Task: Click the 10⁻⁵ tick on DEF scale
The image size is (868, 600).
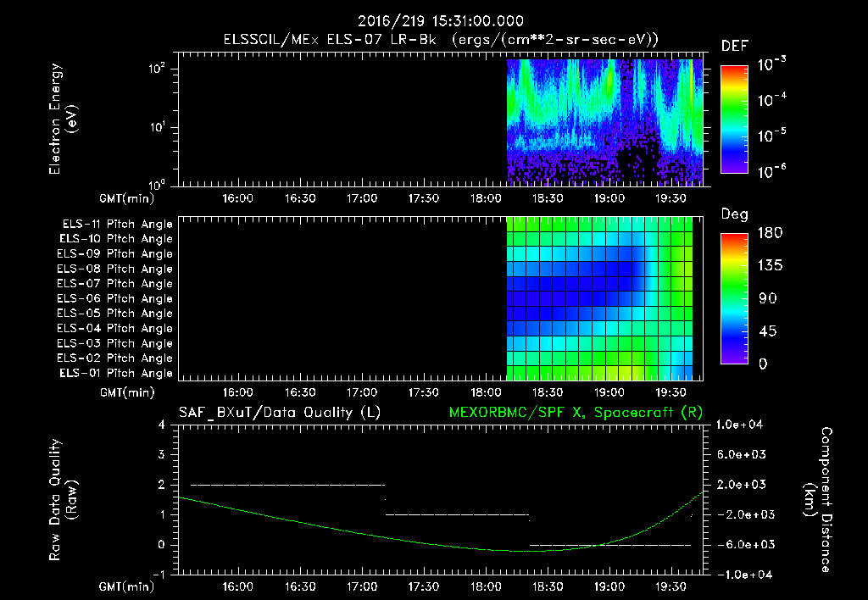Action: 772,136
